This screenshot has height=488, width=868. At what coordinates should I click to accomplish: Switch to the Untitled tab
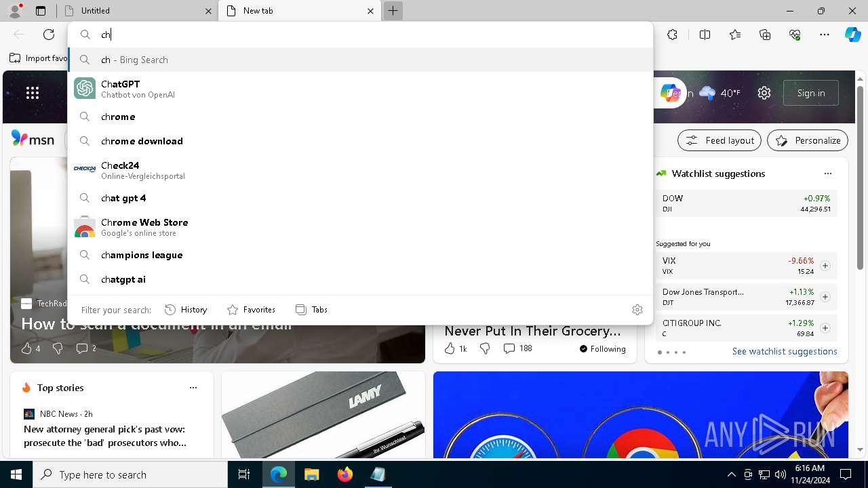click(136, 11)
